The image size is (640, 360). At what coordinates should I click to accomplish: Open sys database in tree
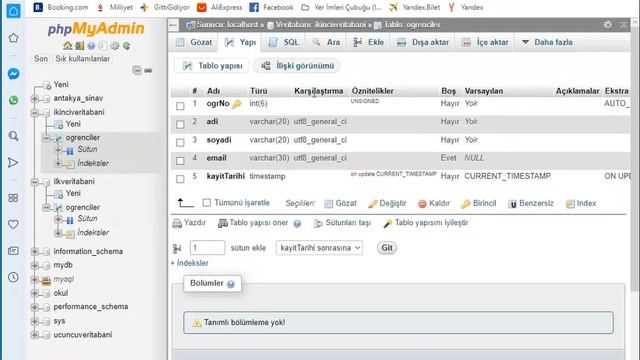click(59, 321)
